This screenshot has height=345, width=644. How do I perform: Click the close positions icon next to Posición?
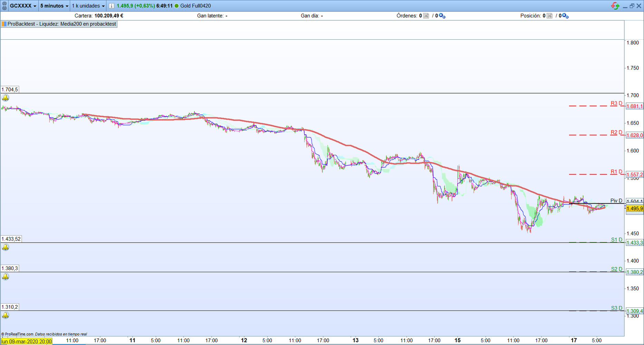pyautogui.click(x=550, y=16)
